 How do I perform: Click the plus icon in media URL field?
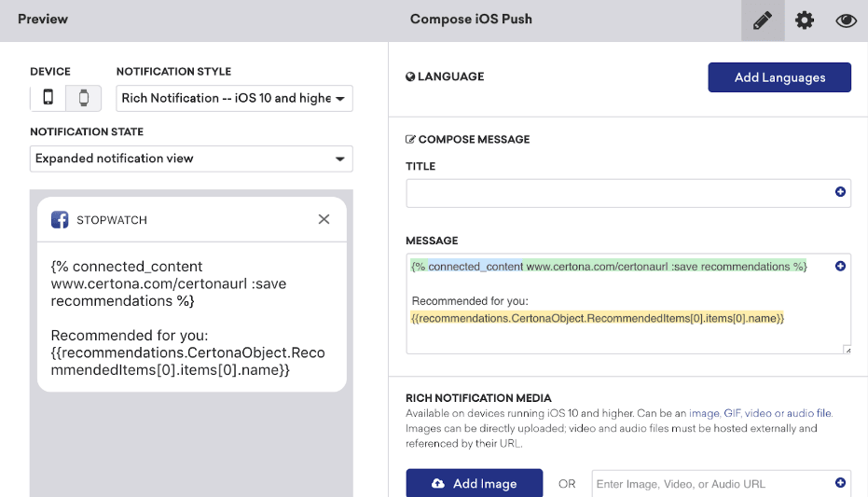click(840, 483)
